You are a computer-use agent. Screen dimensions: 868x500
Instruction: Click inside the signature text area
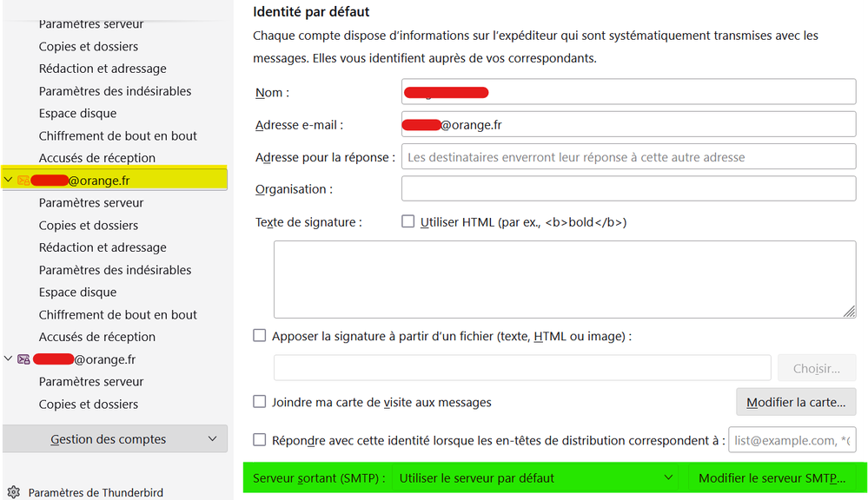565,280
